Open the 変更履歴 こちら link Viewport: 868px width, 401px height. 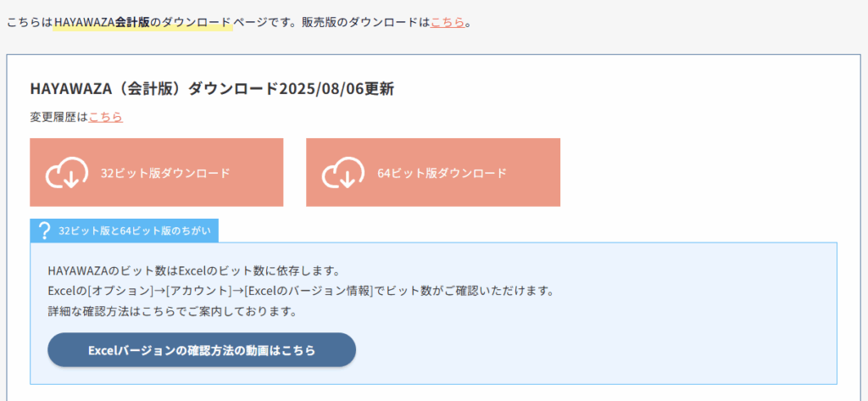[106, 117]
